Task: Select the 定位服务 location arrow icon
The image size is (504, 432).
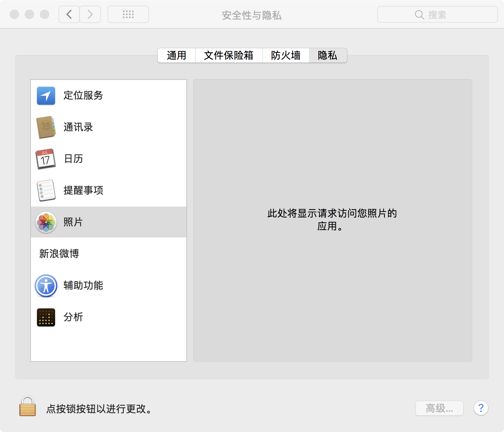Action: click(x=46, y=96)
